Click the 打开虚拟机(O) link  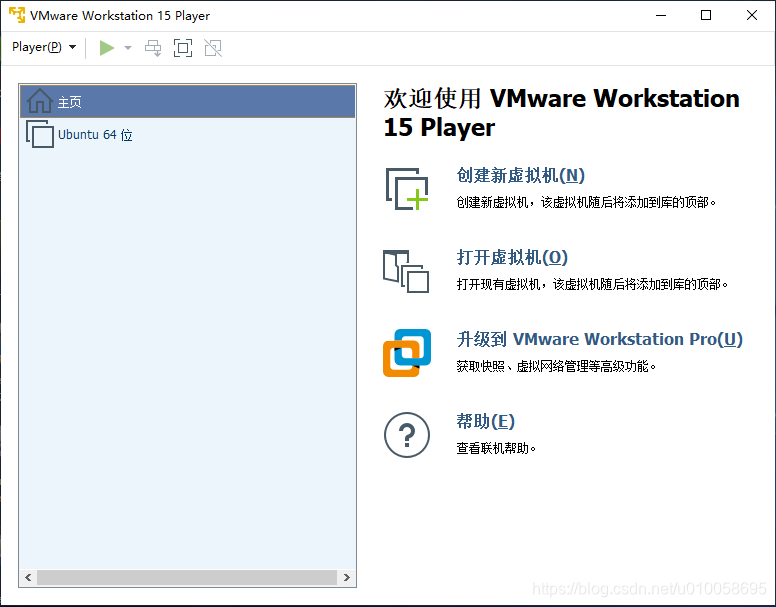[512, 257]
